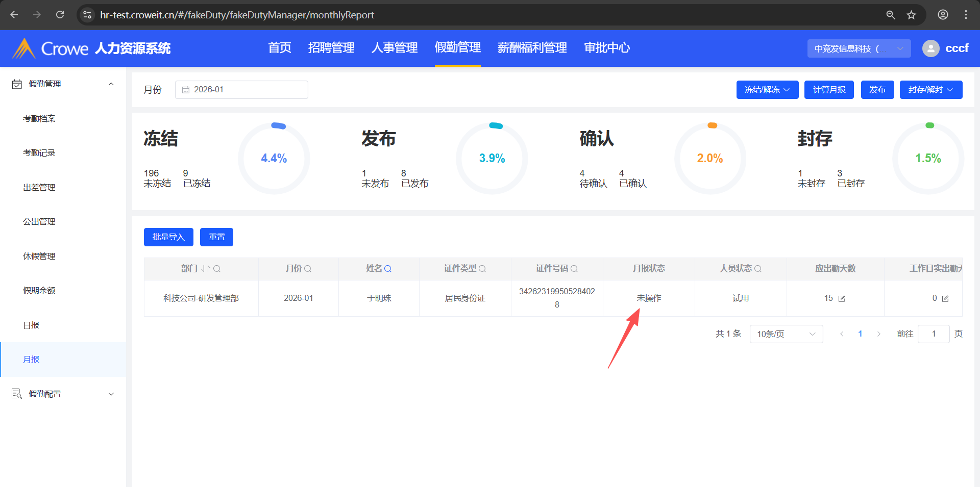Click the cccf user avatar
This screenshot has height=487, width=980.
tap(930, 48)
